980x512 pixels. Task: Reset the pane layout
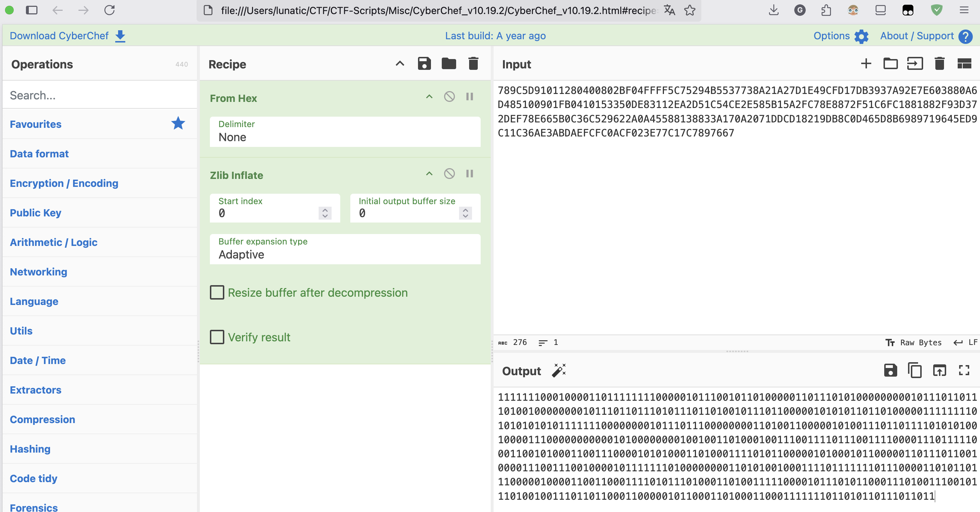coord(964,63)
